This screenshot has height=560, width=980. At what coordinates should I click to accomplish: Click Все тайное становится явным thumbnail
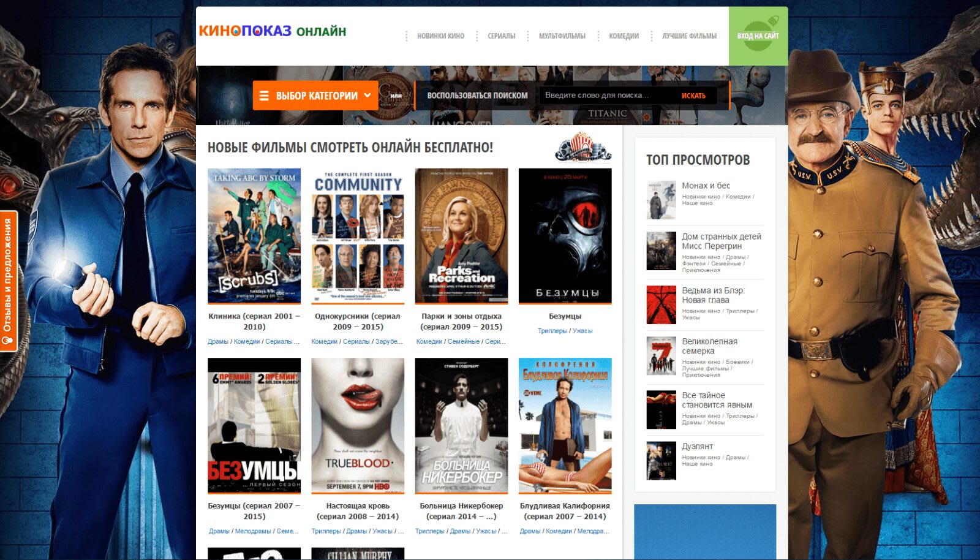tap(661, 409)
